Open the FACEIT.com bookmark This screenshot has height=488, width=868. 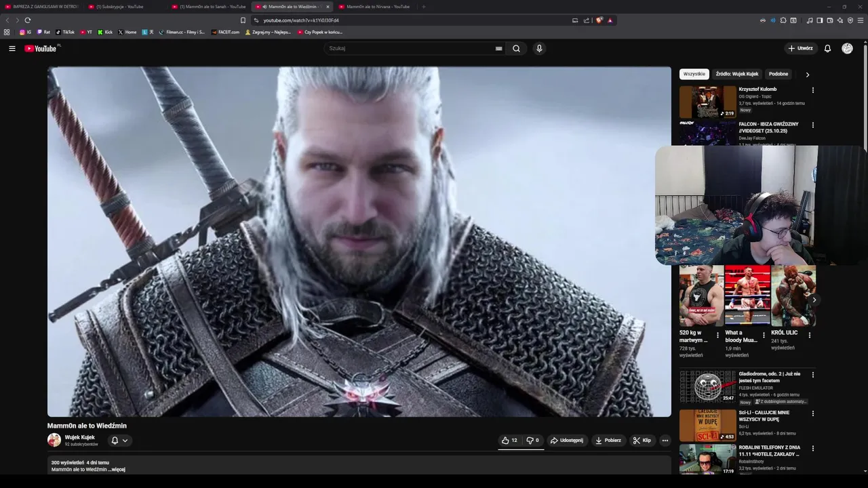click(225, 32)
